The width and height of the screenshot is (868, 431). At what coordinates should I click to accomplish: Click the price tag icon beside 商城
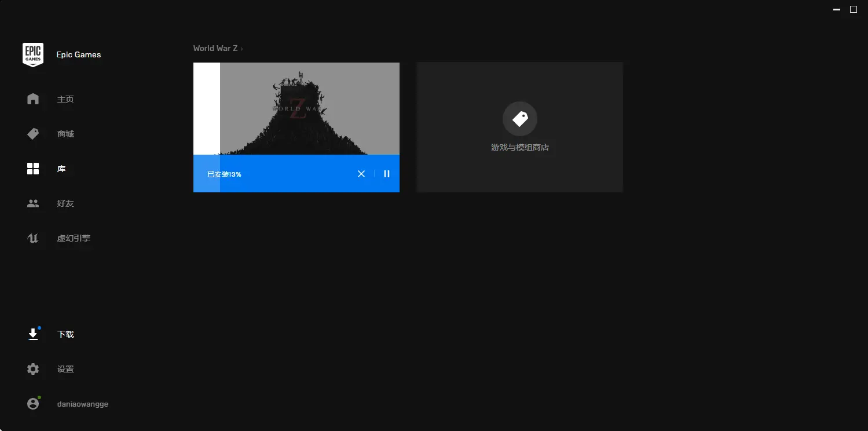[x=33, y=134]
